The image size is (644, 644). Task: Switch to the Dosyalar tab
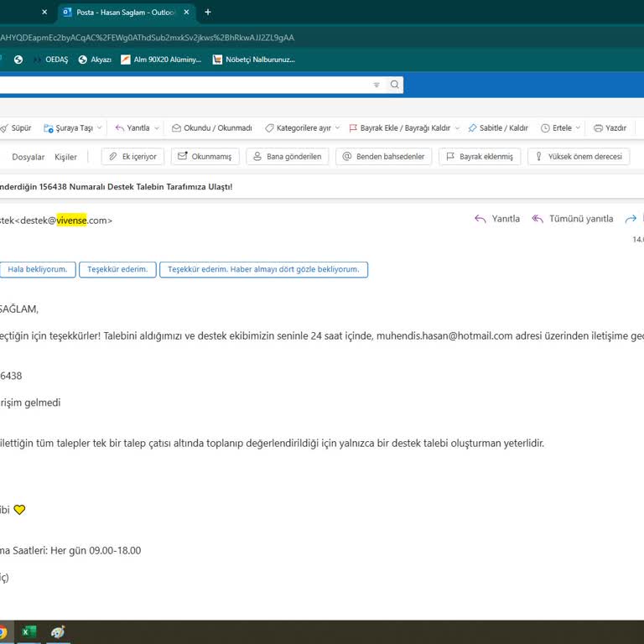[x=28, y=157]
